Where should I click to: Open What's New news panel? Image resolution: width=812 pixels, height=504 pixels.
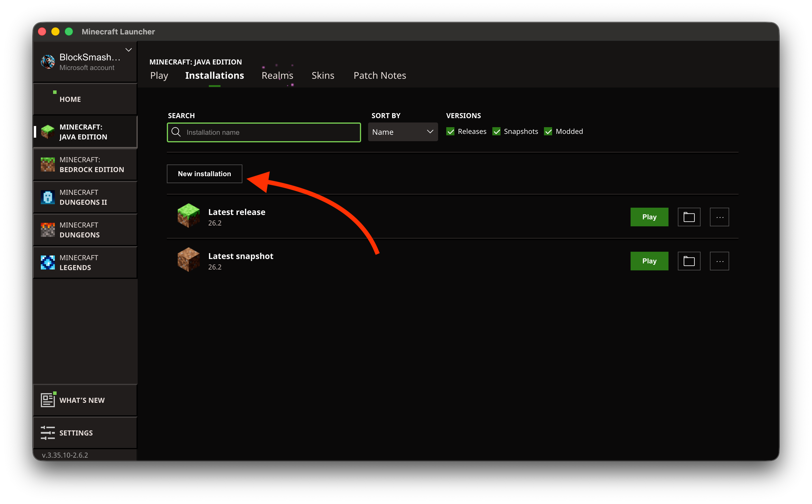pos(85,400)
